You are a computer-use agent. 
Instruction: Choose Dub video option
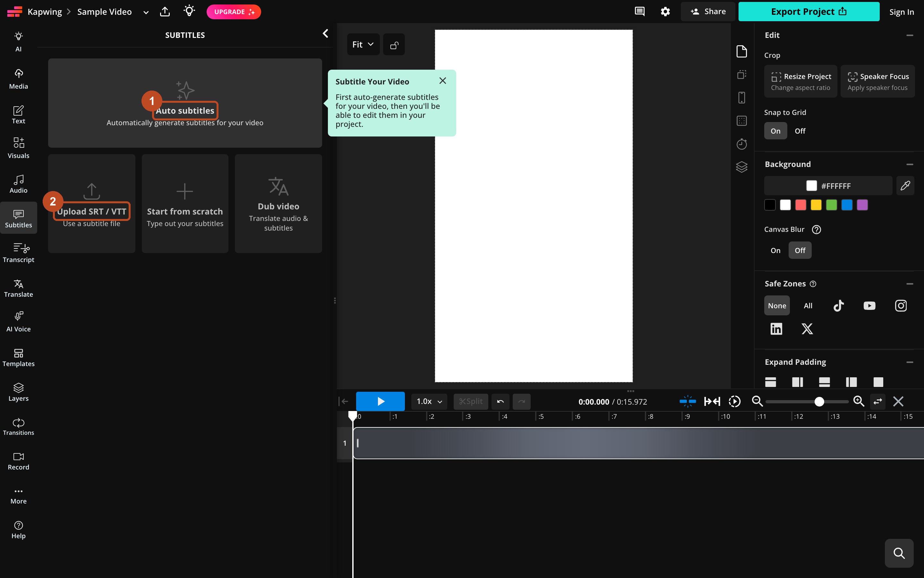pos(278,203)
